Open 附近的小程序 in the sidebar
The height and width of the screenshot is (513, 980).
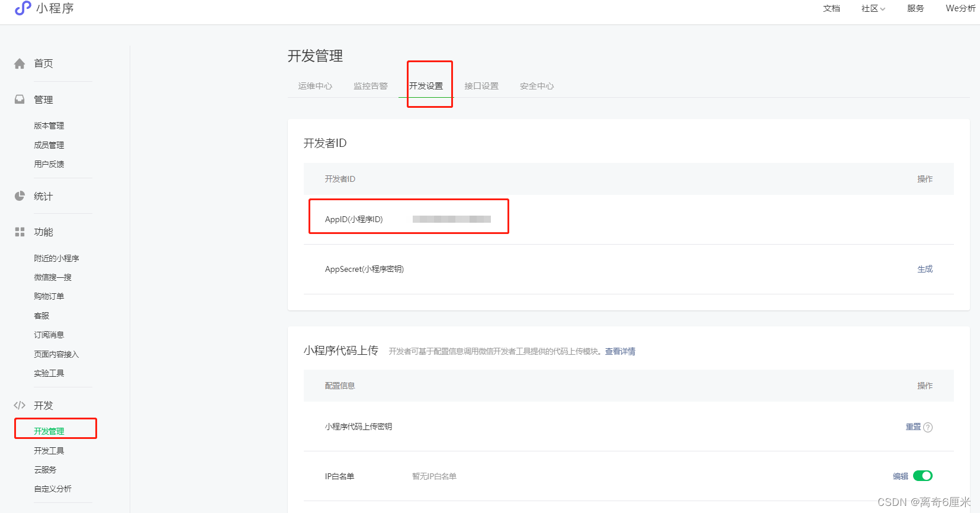[56, 258]
